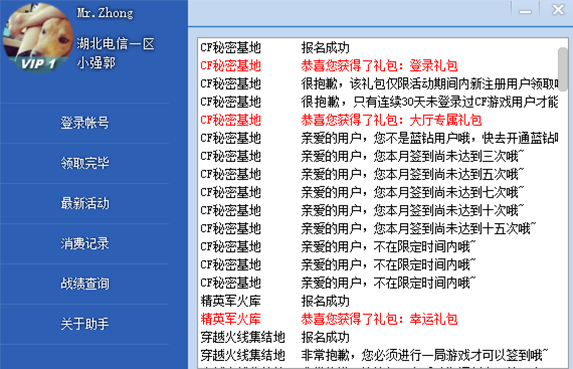Select the red 大厅专属礼包 log entry
The height and width of the screenshot is (369, 573).
click(379, 120)
